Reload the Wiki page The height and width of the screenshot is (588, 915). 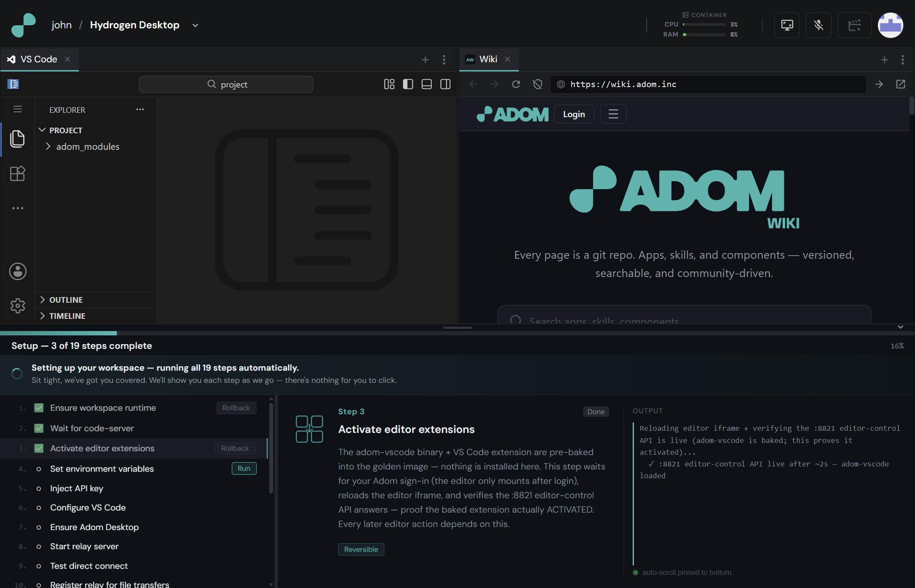click(516, 84)
